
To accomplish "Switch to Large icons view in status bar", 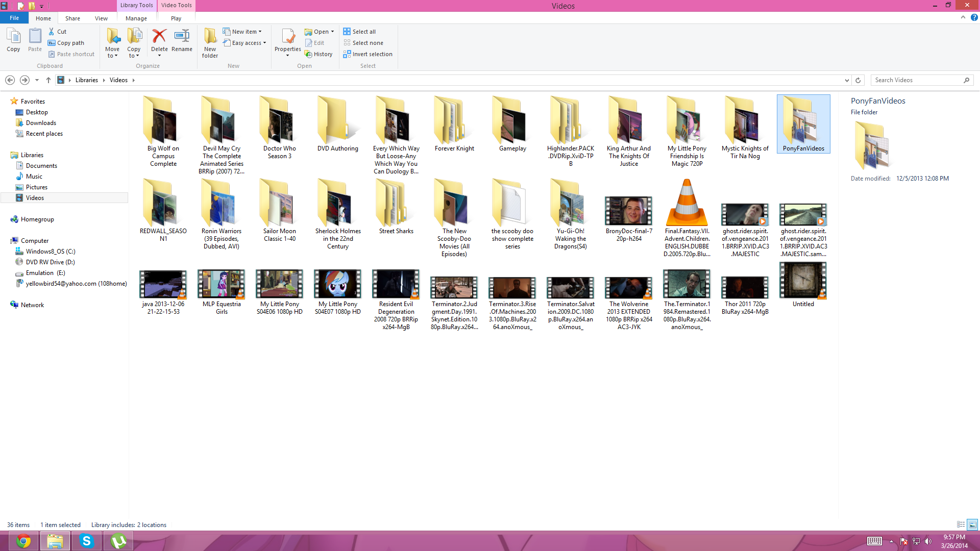I will pyautogui.click(x=972, y=524).
